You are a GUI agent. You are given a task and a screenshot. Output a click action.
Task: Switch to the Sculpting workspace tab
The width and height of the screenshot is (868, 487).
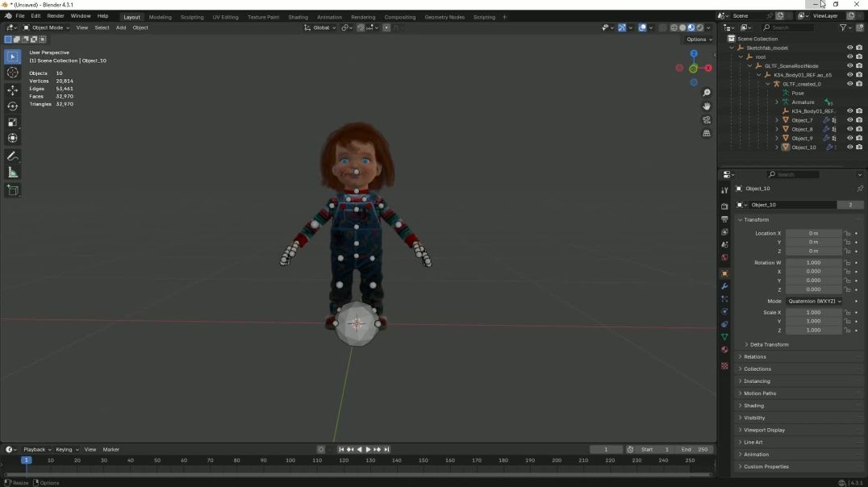coord(192,17)
